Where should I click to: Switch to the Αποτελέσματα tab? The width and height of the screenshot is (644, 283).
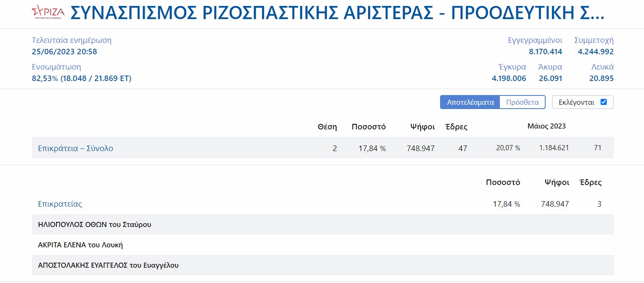470,102
